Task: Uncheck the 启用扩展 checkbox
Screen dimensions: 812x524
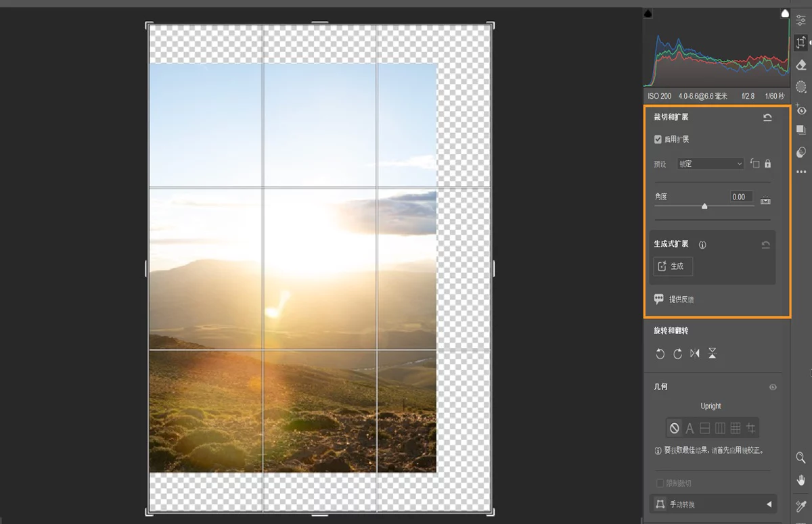Action: (x=658, y=139)
